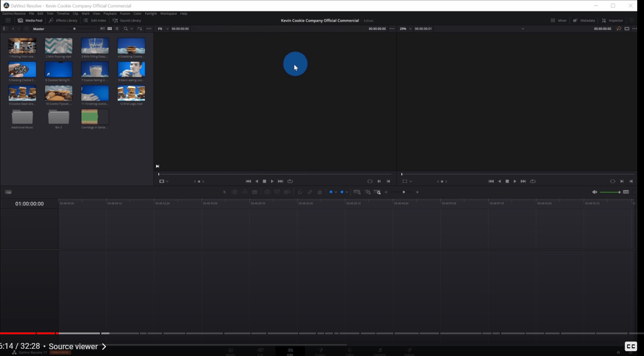Open the Sound Library panel
The width and height of the screenshot is (644, 356).
coord(127,21)
